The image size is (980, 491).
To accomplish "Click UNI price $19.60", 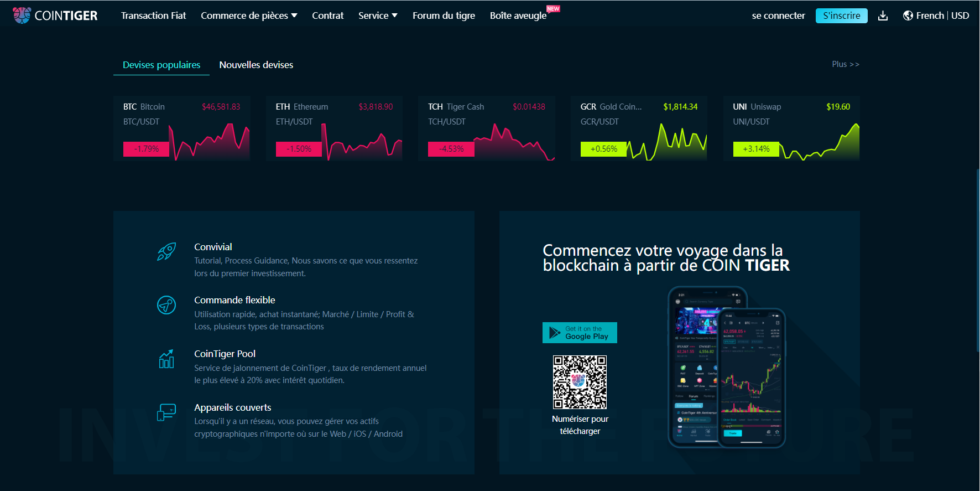I will click(x=838, y=107).
